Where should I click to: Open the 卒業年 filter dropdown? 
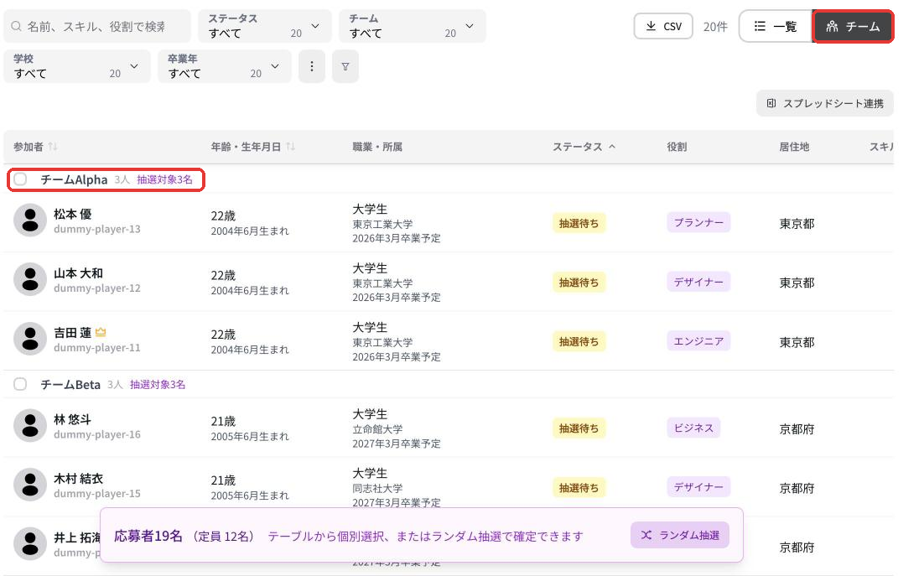click(x=225, y=66)
